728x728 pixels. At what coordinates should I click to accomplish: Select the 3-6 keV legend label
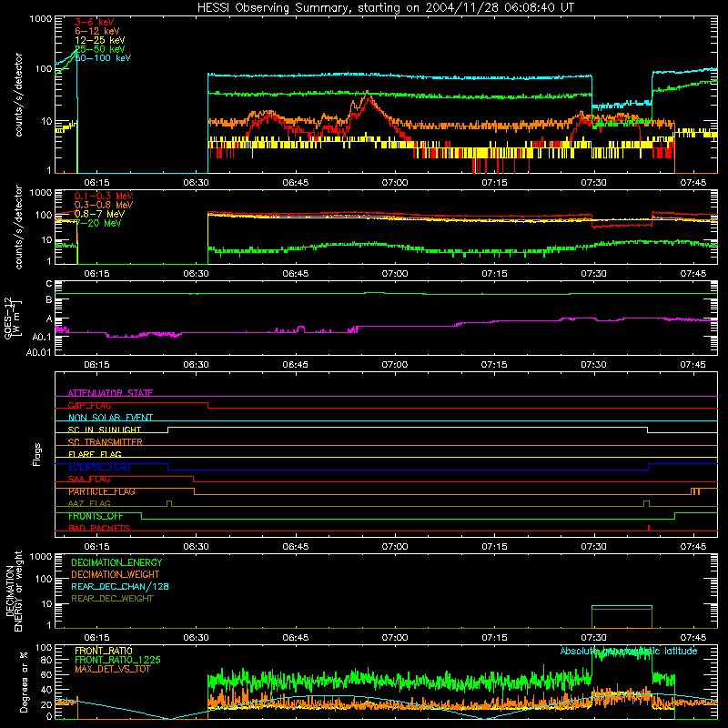tap(95, 22)
